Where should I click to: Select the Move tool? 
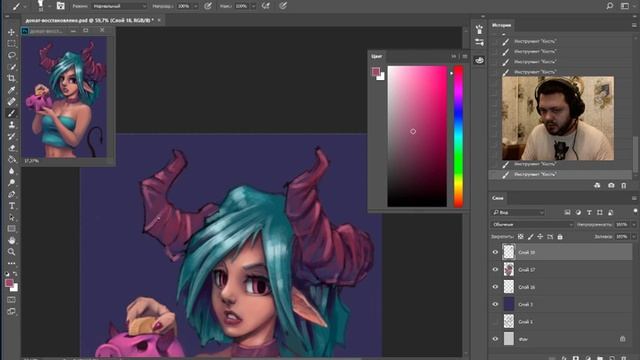click(x=11, y=32)
